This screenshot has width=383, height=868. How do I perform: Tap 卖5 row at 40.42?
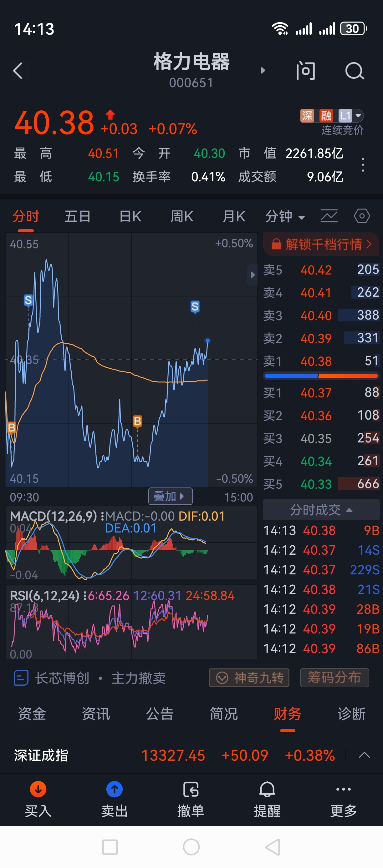coord(321,270)
